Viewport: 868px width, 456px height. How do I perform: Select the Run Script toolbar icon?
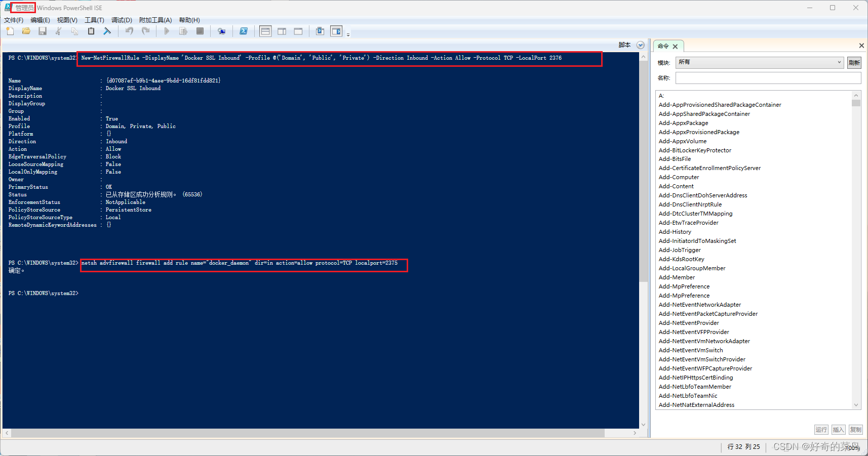click(x=167, y=31)
